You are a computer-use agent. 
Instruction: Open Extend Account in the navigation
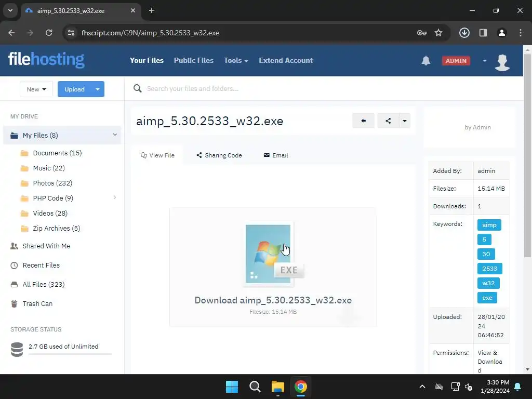pyautogui.click(x=286, y=60)
